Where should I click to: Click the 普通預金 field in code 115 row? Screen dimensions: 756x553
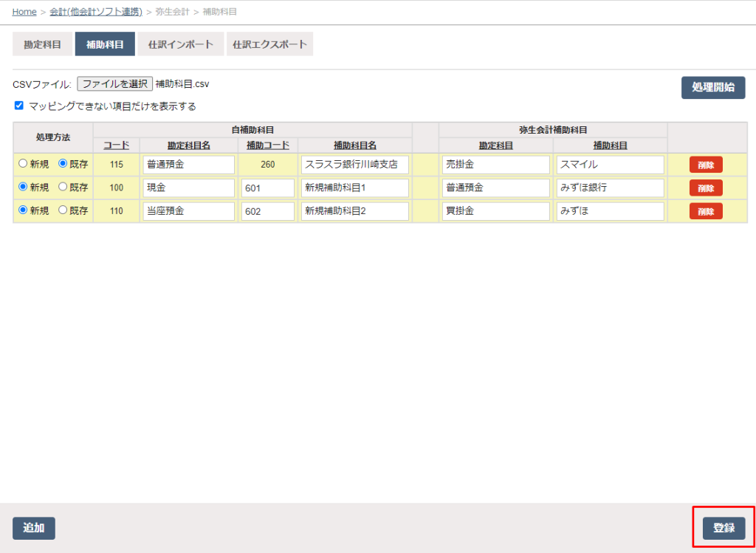coord(188,165)
